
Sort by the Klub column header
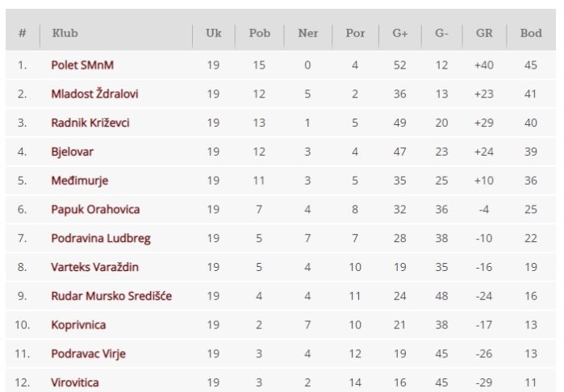pos(65,33)
